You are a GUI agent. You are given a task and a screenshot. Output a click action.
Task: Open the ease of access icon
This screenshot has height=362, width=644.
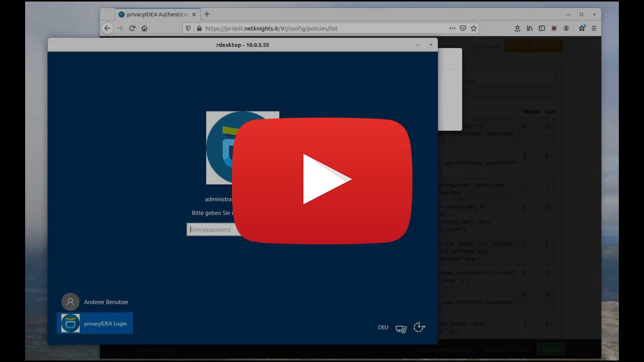[x=419, y=327]
